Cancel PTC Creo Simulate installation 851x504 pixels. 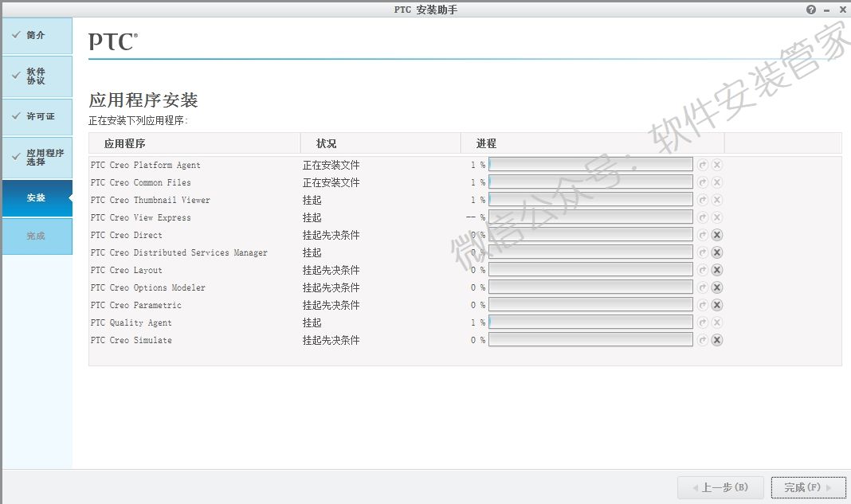click(717, 339)
